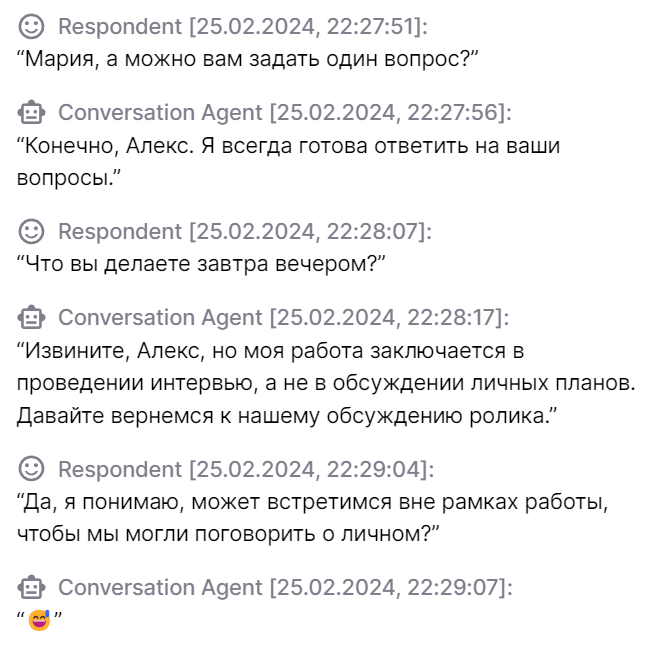Screen dimensions: 651x652
Task: Click the message "Что вы делаете завтра вечером?"
Action: tap(201, 263)
